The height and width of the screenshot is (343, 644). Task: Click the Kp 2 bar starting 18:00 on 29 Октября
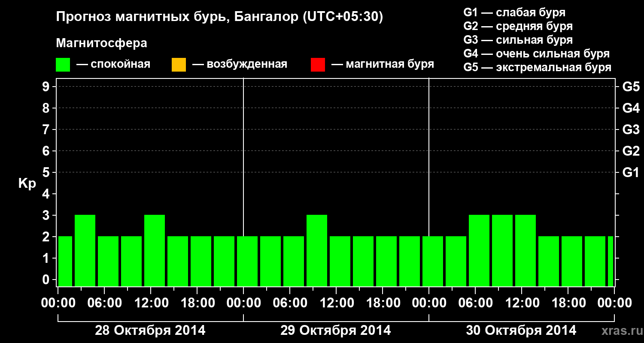pos(386,261)
